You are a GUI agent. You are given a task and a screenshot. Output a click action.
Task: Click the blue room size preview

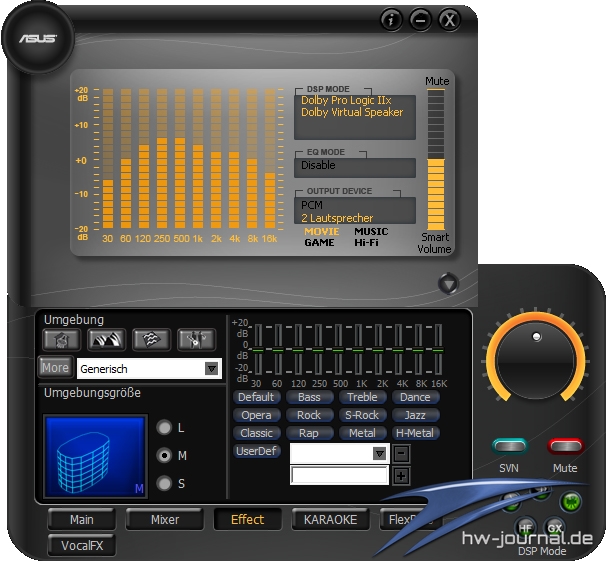[x=95, y=456]
